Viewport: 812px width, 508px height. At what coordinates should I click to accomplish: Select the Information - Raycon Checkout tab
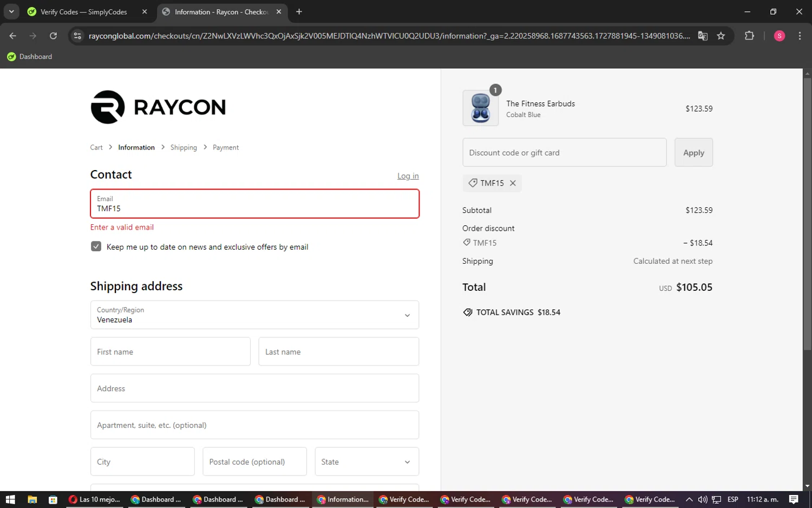click(222, 11)
